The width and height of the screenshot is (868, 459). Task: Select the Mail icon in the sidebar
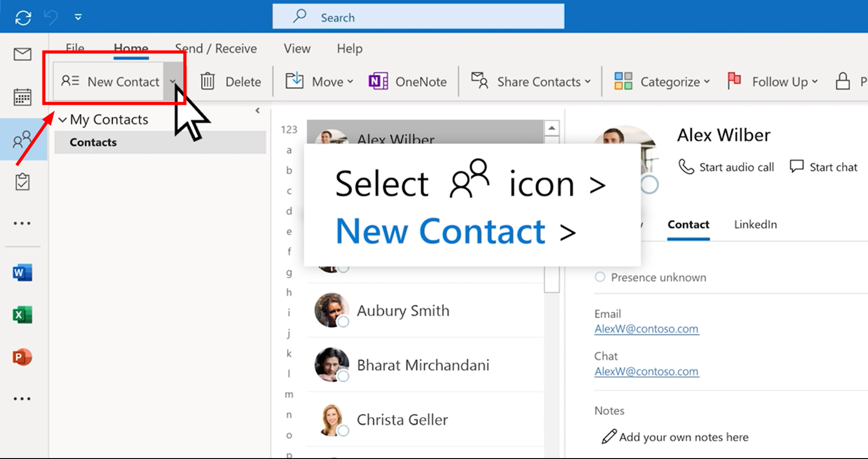pyautogui.click(x=22, y=54)
